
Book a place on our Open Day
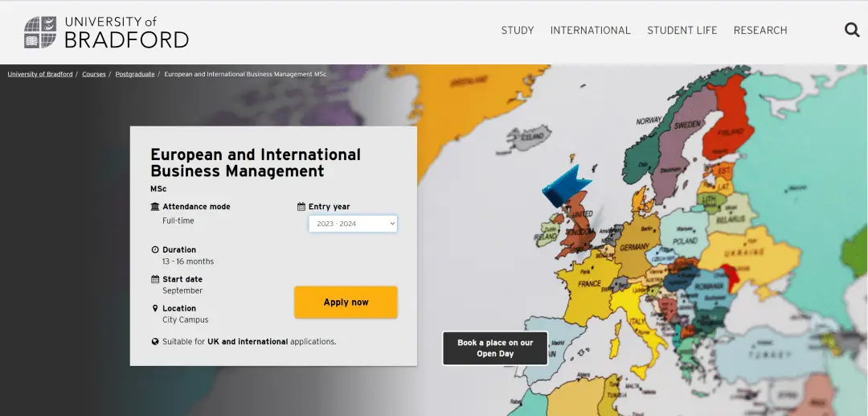[495, 348]
